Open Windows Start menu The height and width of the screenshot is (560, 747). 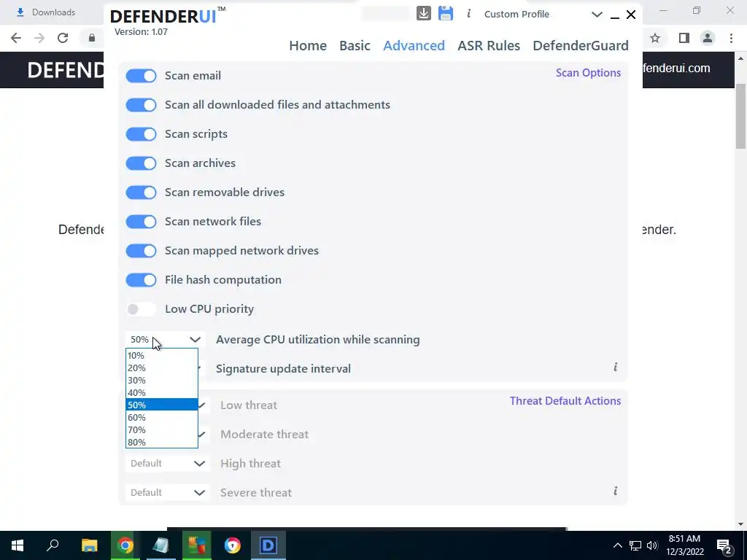[x=18, y=545]
